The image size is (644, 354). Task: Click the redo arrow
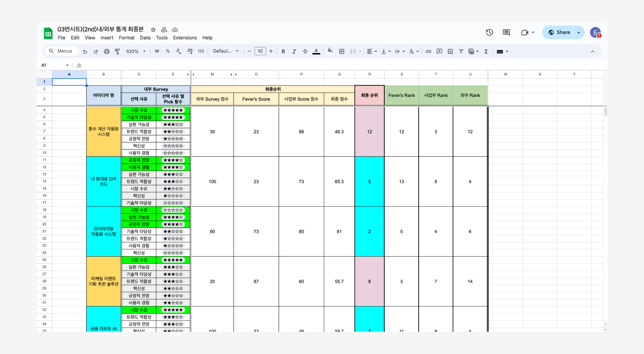(95, 51)
